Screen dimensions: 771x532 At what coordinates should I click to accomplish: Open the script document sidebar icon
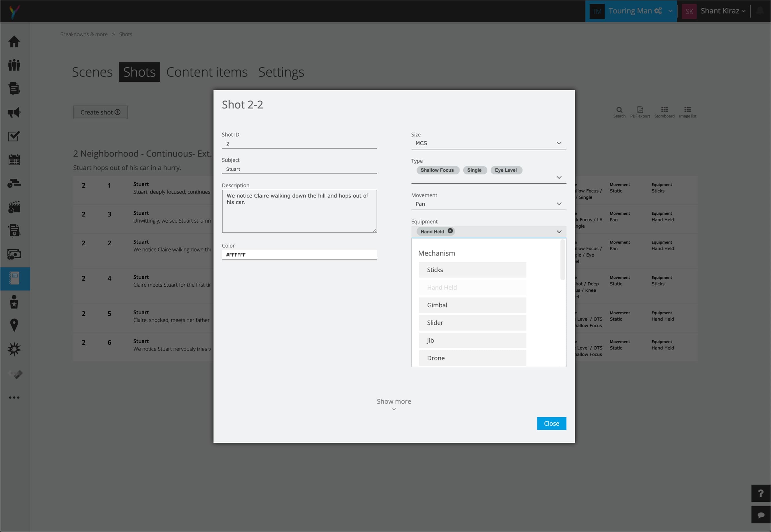click(14, 89)
